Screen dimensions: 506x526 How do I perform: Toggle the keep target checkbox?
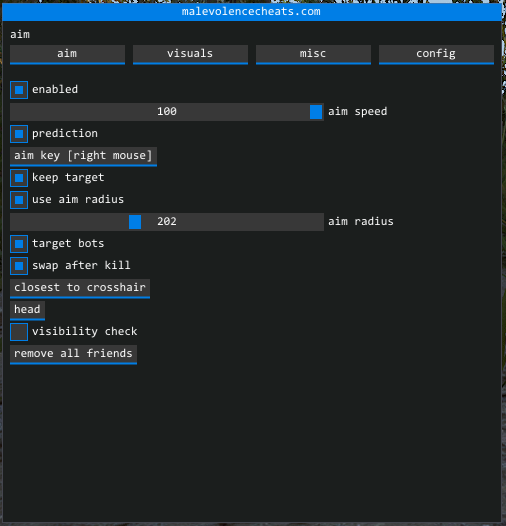tap(19, 178)
